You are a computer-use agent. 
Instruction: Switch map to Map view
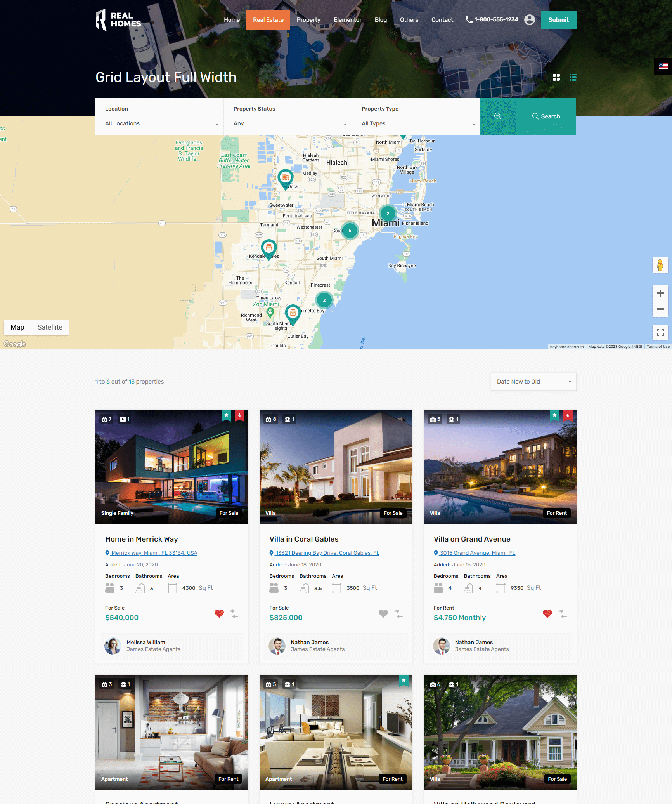point(17,327)
